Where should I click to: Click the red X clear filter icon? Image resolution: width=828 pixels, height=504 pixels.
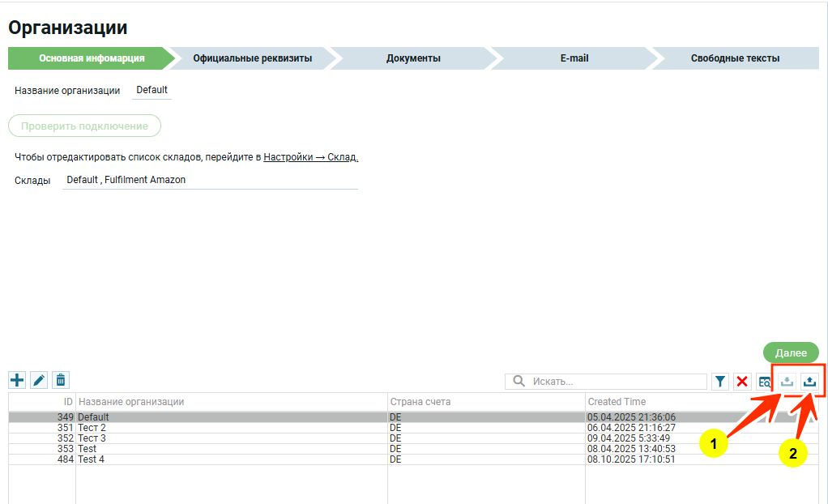click(x=742, y=382)
